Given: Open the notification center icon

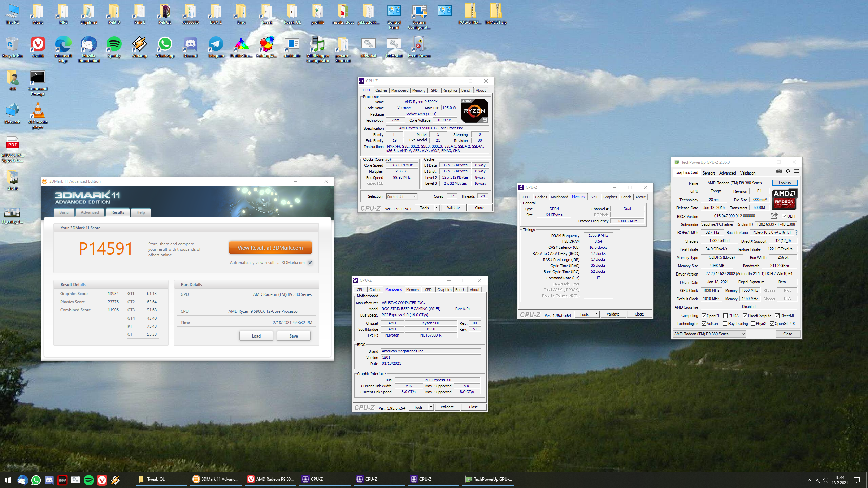Looking at the screenshot, I should 857,480.
